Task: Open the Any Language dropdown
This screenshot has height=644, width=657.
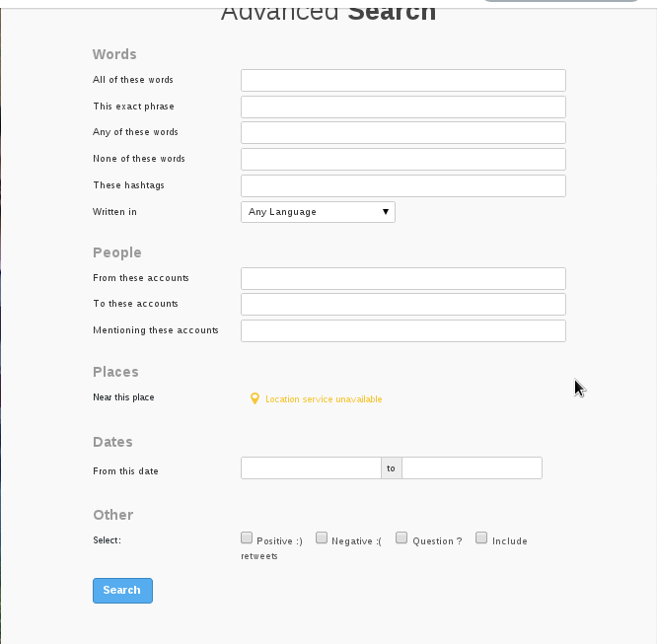Action: pyautogui.click(x=318, y=212)
